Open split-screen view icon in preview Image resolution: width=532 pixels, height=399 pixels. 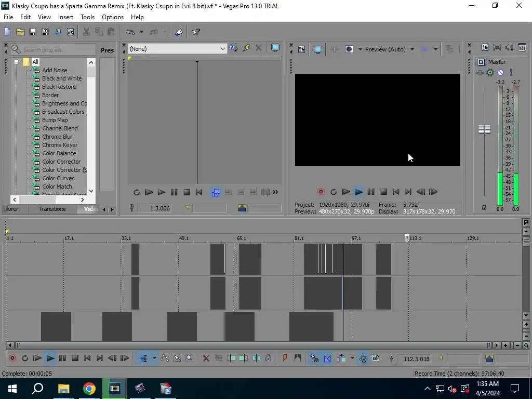tap(349, 49)
